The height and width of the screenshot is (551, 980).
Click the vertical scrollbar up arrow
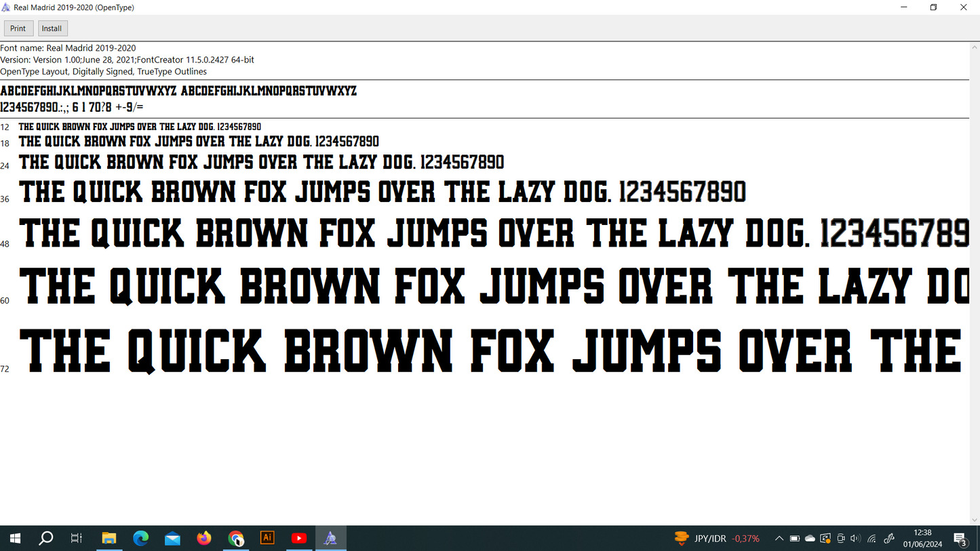975,46
